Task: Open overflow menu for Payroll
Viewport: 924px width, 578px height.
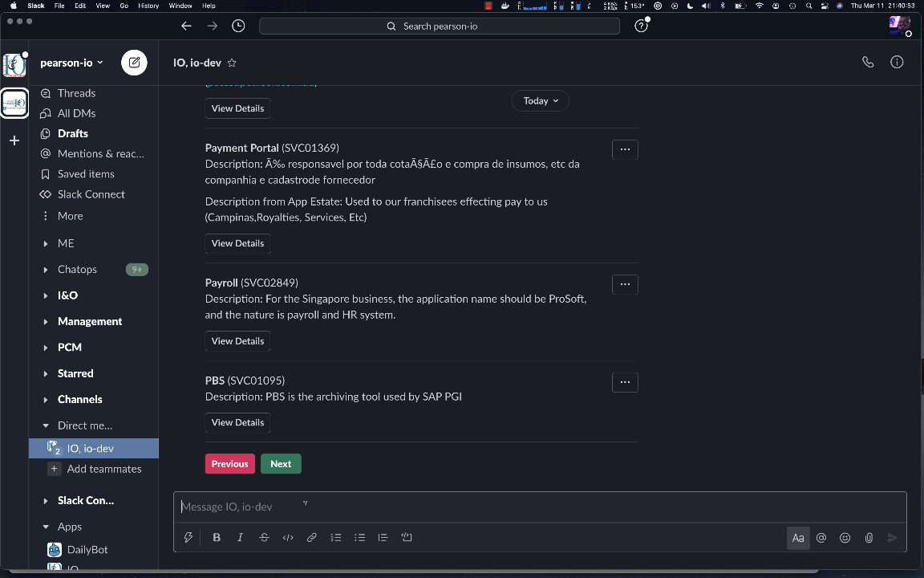Action: coord(626,284)
